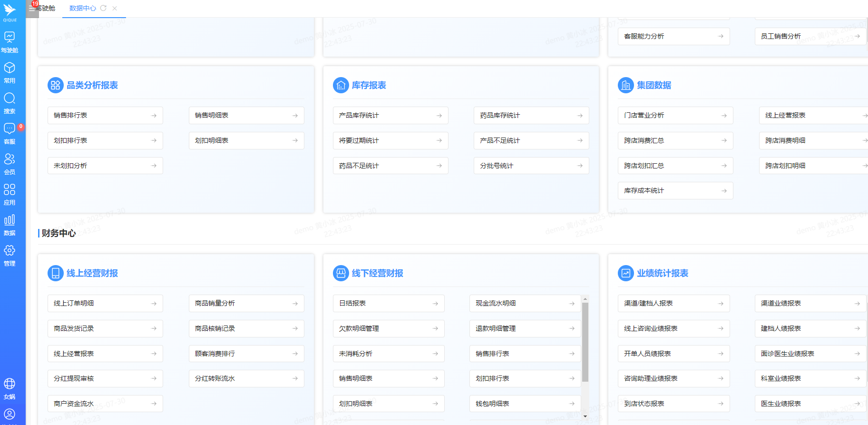Open the 搜索 search icon in sidebar
This screenshot has height=425, width=868.
[x=10, y=99]
